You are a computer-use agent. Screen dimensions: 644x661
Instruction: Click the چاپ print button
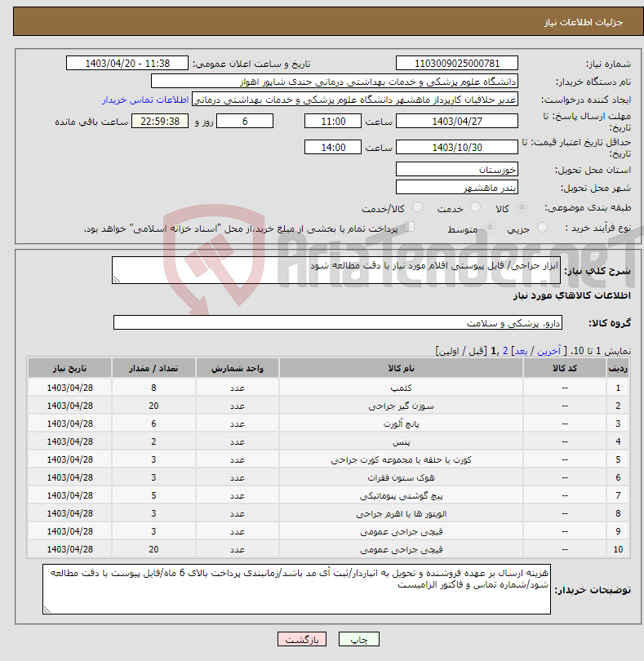coord(359,639)
